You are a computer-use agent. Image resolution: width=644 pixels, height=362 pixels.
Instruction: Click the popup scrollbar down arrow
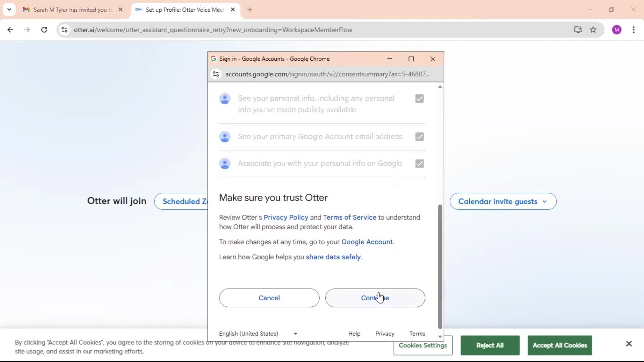(440, 337)
